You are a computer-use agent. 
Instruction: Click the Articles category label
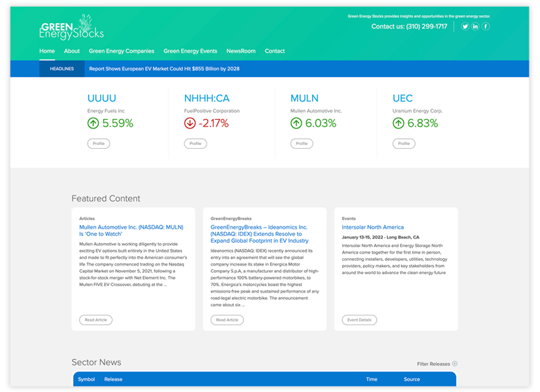coord(87,218)
